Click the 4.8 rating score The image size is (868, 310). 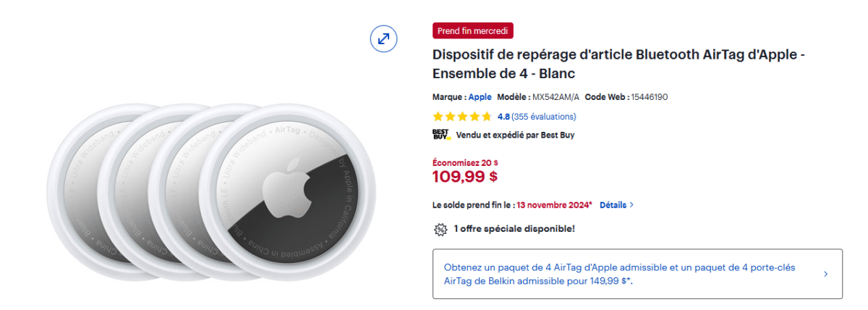point(503,117)
